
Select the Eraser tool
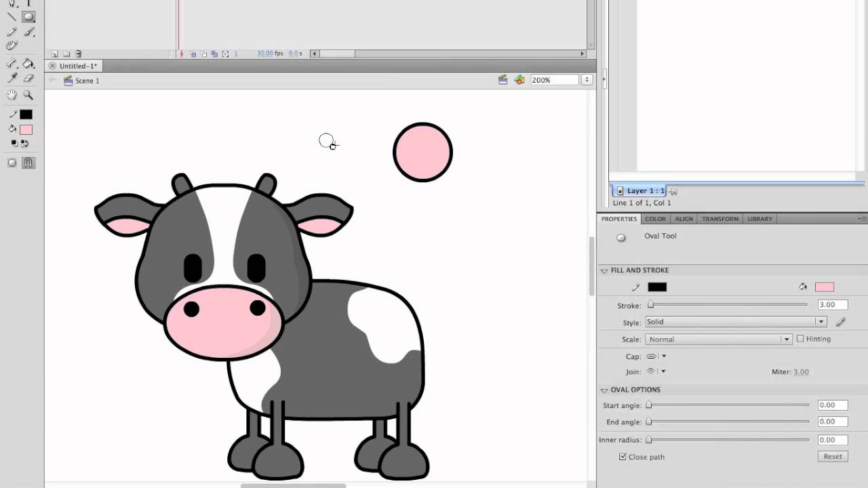(x=28, y=77)
